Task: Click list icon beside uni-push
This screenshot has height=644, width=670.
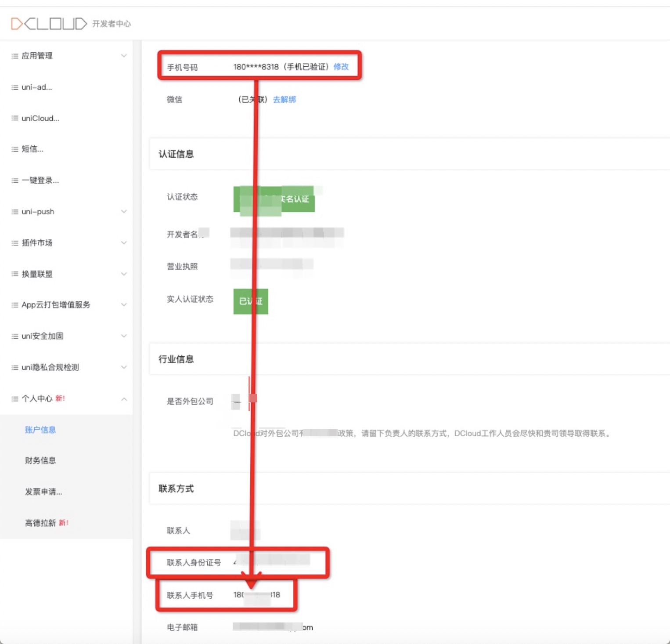Action: (15, 212)
